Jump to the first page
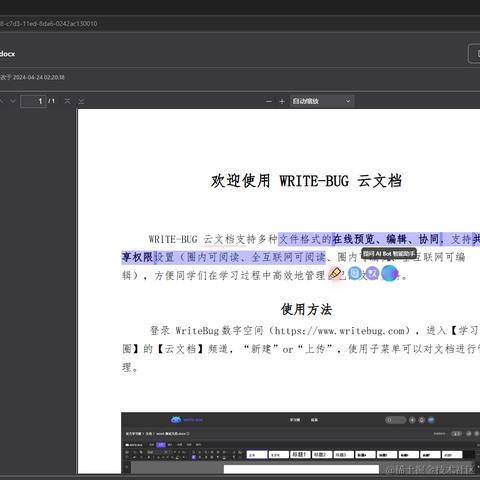Viewport: 480px width, 480px height. coord(67,101)
